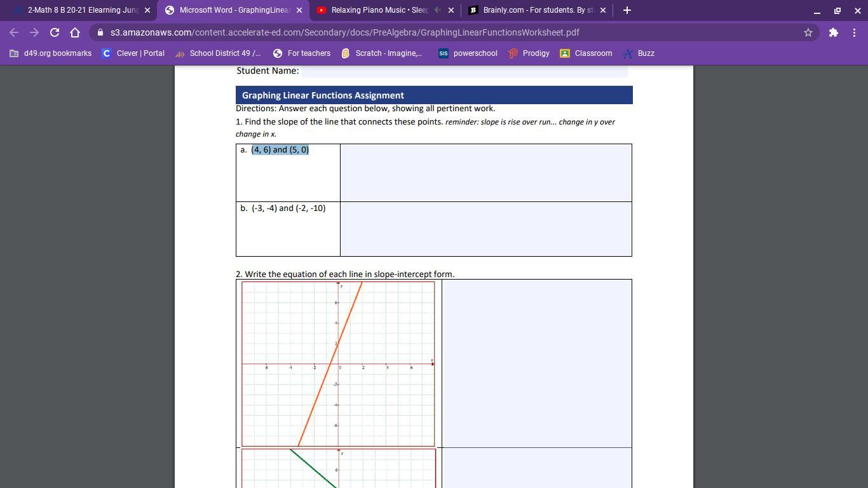Screen dimensions: 868x488
Task: Open the Classroom bookmark
Action: click(x=587, y=53)
